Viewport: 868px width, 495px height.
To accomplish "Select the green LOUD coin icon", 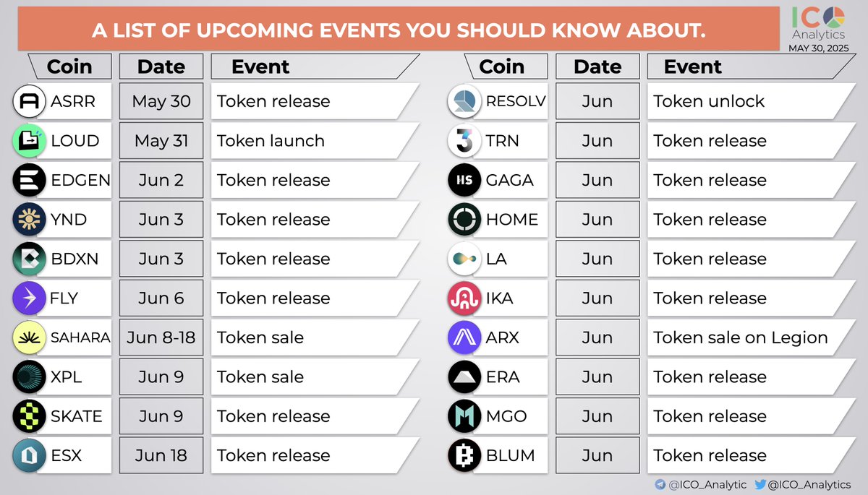I will pyautogui.click(x=30, y=141).
